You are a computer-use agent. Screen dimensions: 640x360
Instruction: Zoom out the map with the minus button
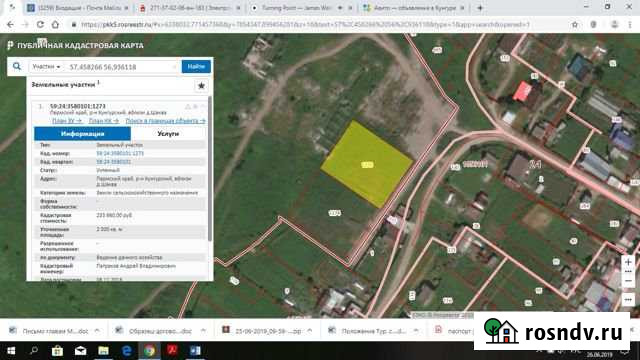(628, 281)
